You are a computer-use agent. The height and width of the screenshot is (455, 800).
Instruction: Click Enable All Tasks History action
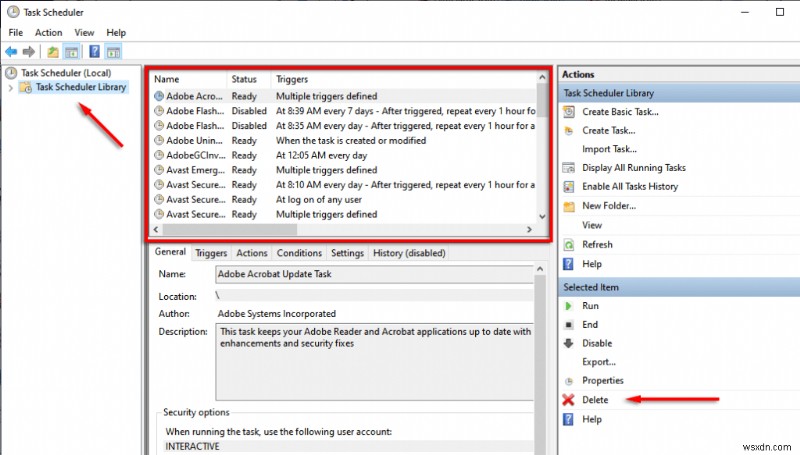click(x=630, y=187)
